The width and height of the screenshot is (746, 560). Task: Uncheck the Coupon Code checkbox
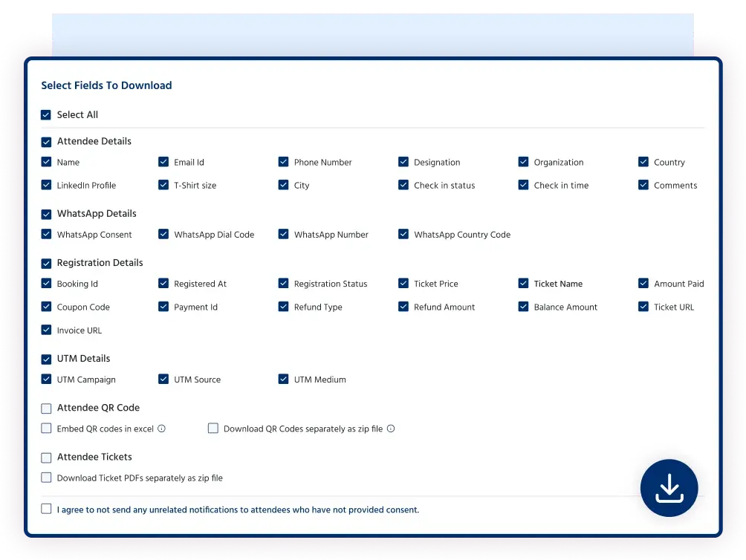[x=46, y=306]
